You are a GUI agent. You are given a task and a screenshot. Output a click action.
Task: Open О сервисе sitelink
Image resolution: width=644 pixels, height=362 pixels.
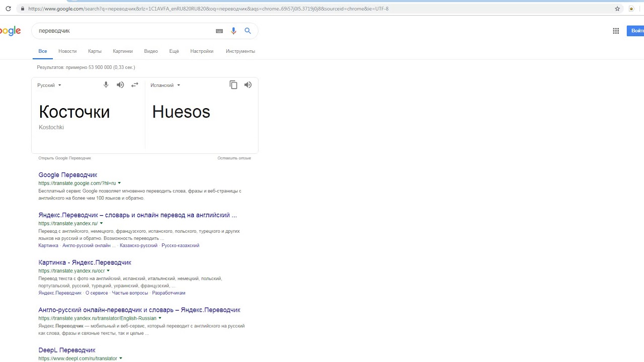pos(97,293)
